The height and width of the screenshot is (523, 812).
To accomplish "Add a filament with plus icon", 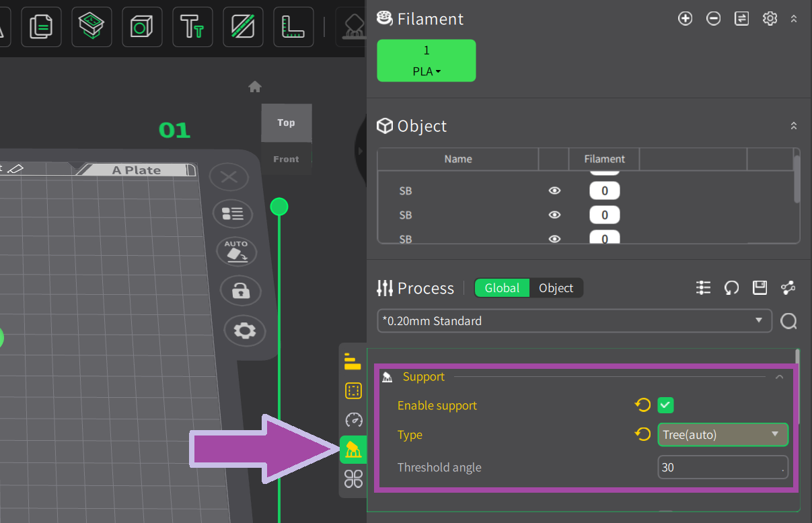I will [685, 19].
